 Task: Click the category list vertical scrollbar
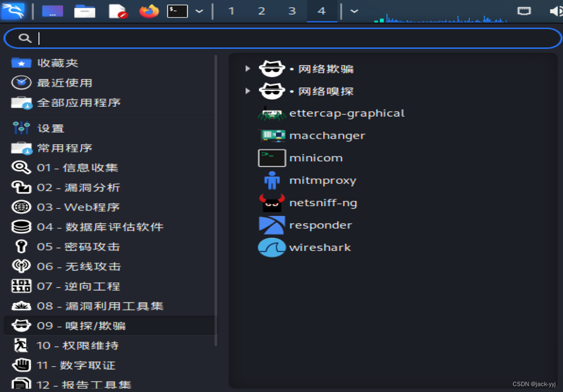216,201
